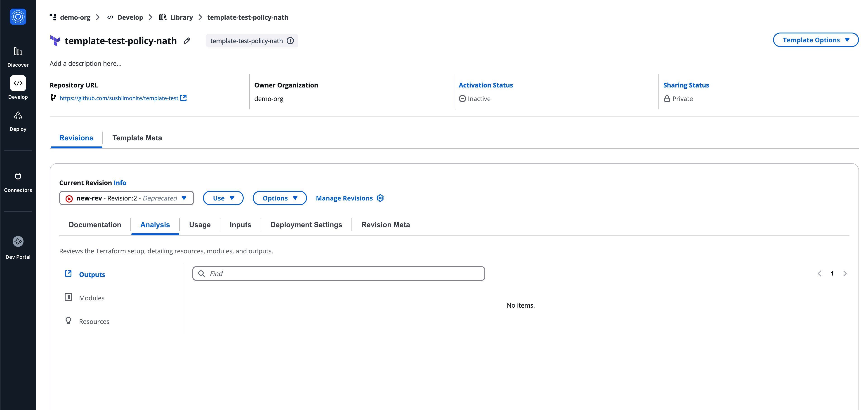The image size is (868, 410).
Task: Click the application logo at top left
Action: pyautogui.click(x=18, y=17)
